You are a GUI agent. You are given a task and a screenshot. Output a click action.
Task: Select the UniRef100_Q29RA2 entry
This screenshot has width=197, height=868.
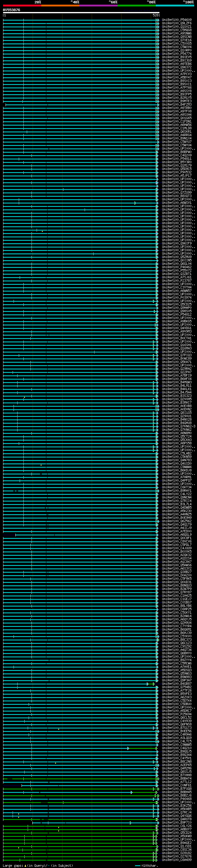[177, 369]
